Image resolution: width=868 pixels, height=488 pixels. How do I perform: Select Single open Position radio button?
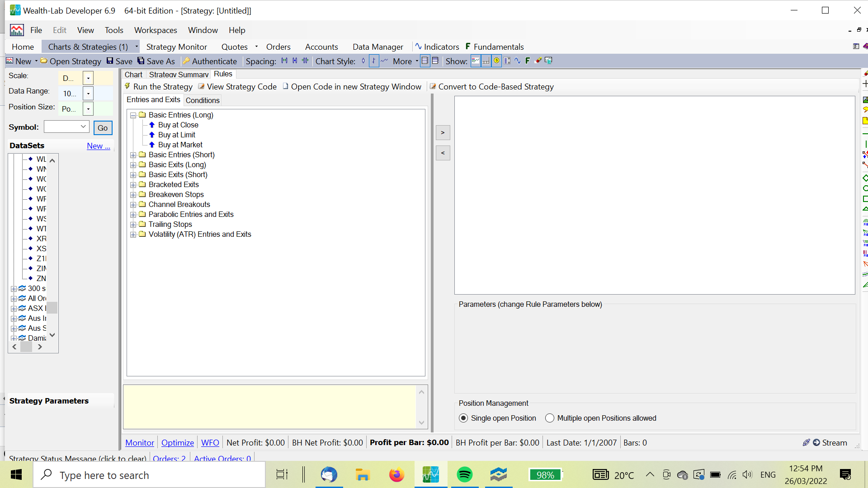click(463, 418)
